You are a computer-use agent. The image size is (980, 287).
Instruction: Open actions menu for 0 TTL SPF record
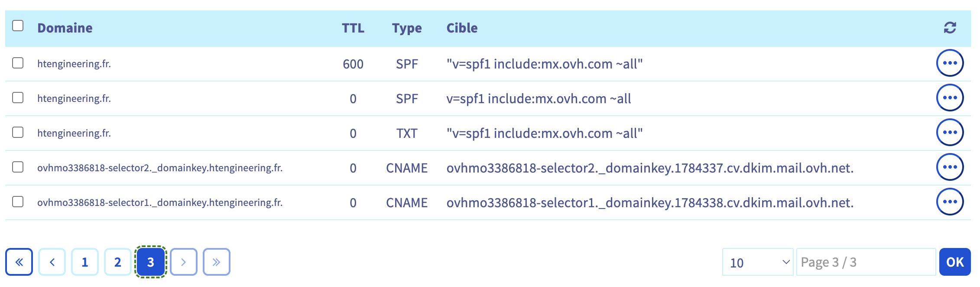click(950, 98)
